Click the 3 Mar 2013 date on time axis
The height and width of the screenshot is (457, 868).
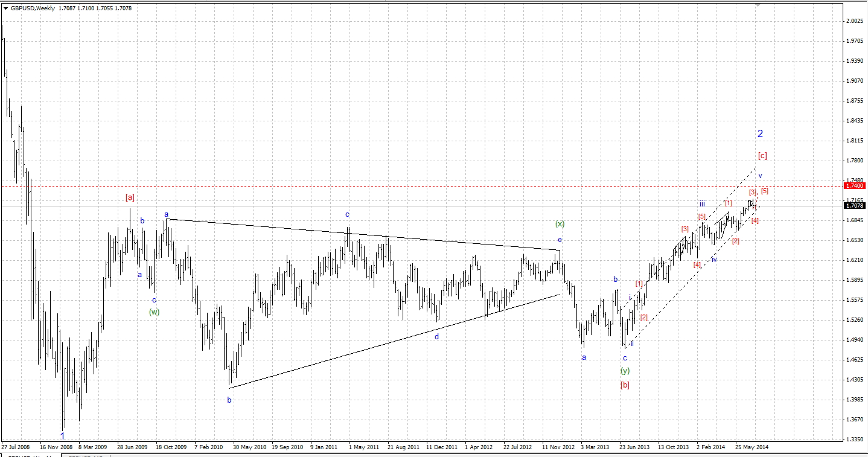click(595, 447)
